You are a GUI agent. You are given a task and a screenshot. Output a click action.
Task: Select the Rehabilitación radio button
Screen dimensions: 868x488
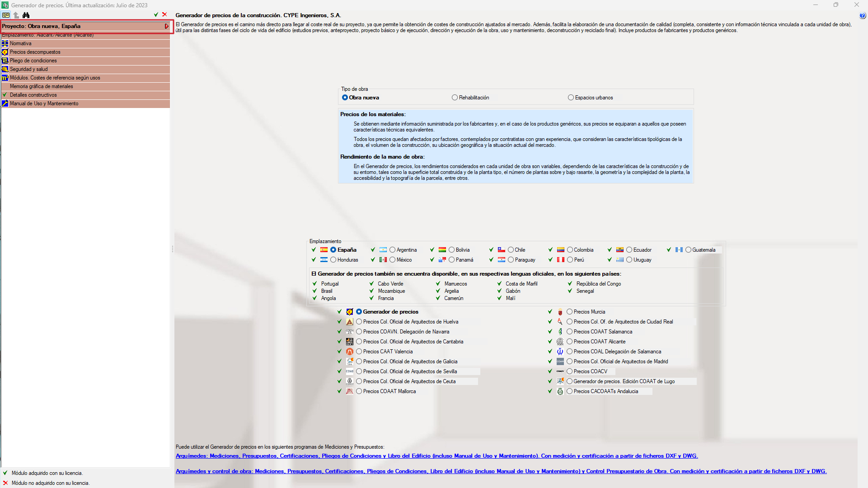pyautogui.click(x=455, y=98)
